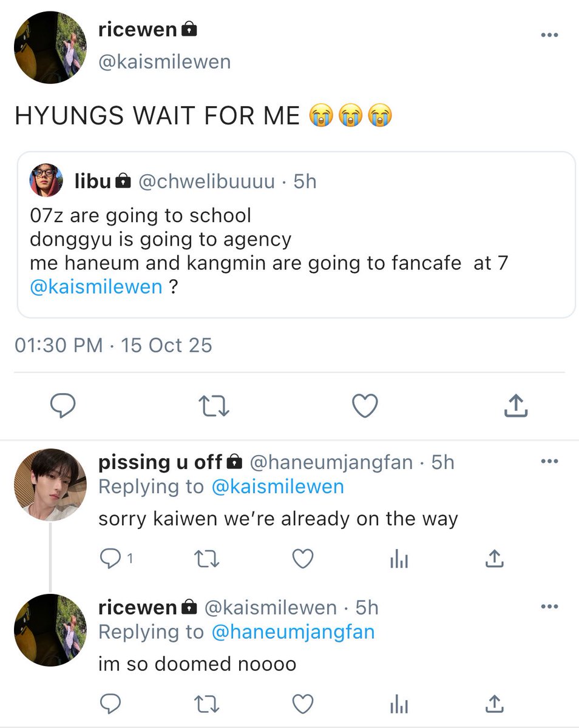The width and height of the screenshot is (579, 728).
Task: Share the main tweet via upload icon
Action: coord(516,406)
